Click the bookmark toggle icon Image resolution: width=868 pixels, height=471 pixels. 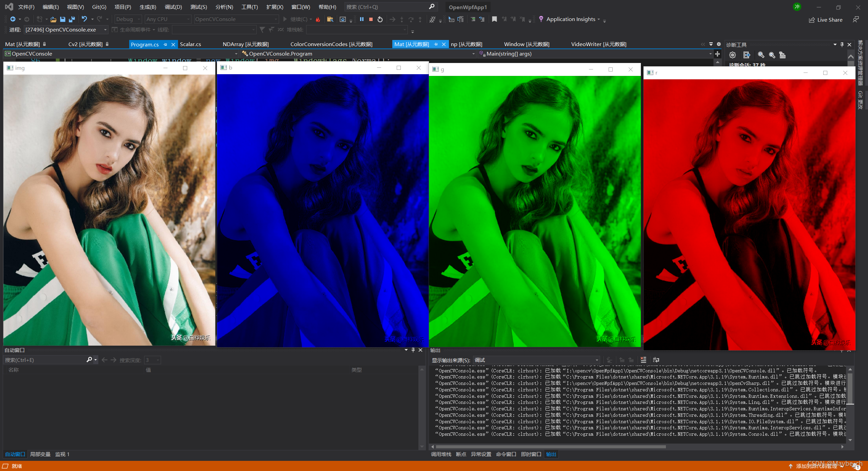click(x=494, y=19)
